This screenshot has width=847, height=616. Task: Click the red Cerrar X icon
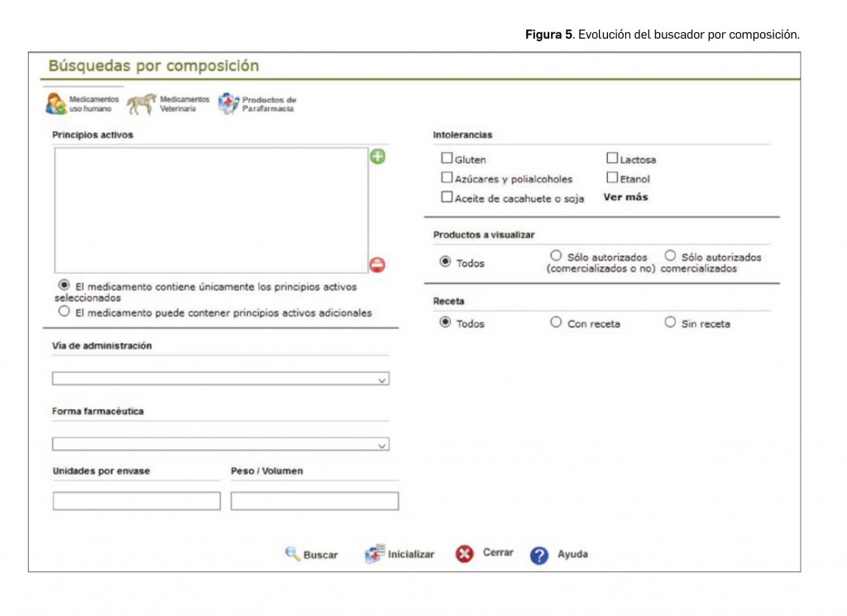(465, 554)
